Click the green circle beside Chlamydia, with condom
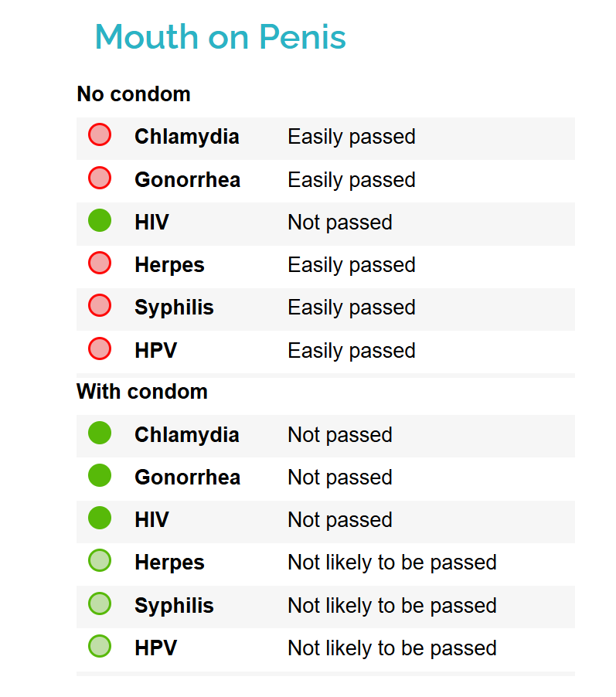Viewport: 616px width, 697px height. pos(100,433)
